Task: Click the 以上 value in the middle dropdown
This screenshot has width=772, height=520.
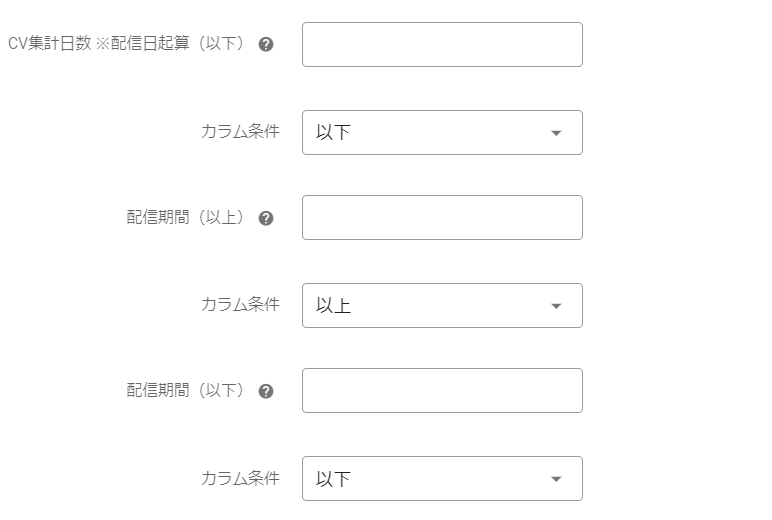Action: point(334,306)
